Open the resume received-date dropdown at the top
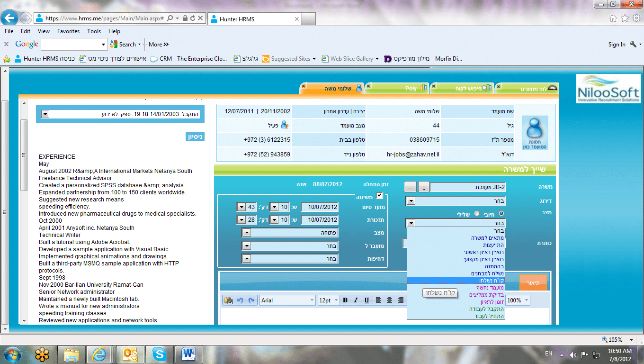 [x=45, y=114]
